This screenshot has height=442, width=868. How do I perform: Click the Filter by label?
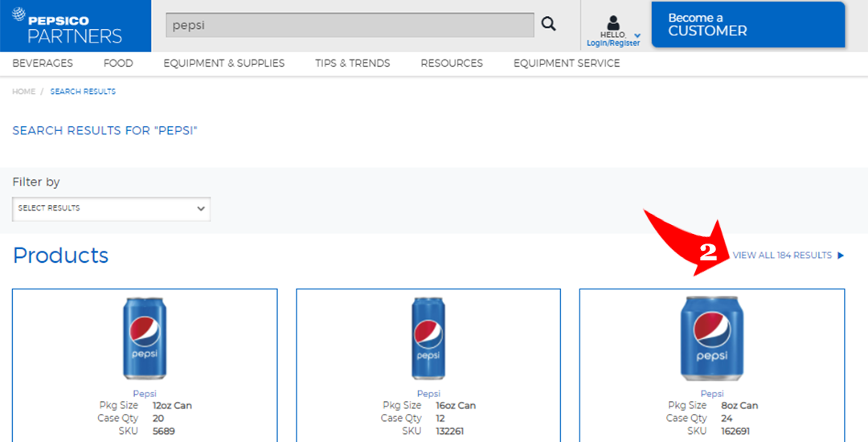36,182
